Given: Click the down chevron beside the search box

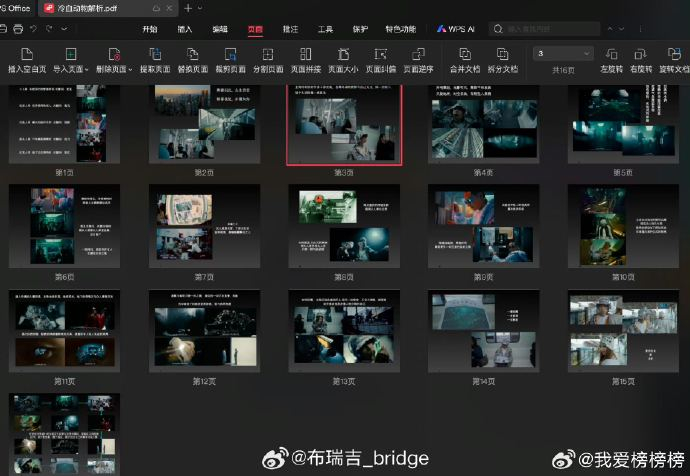Looking at the screenshot, I should point(621,29).
